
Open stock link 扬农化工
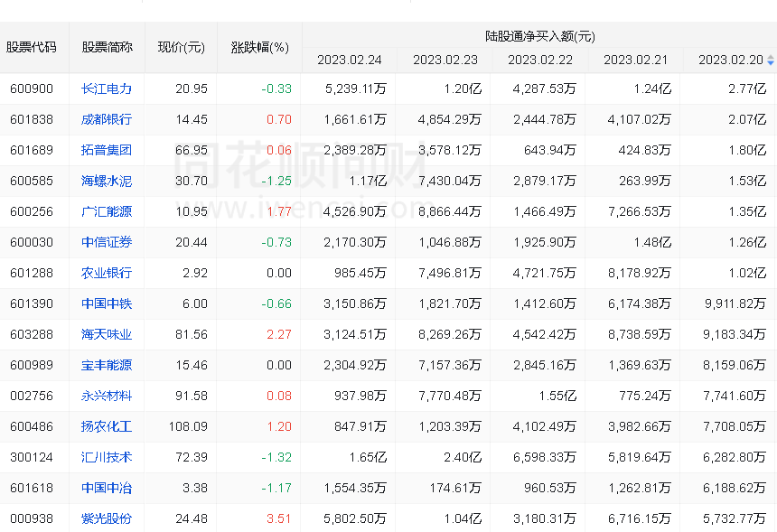point(107,426)
